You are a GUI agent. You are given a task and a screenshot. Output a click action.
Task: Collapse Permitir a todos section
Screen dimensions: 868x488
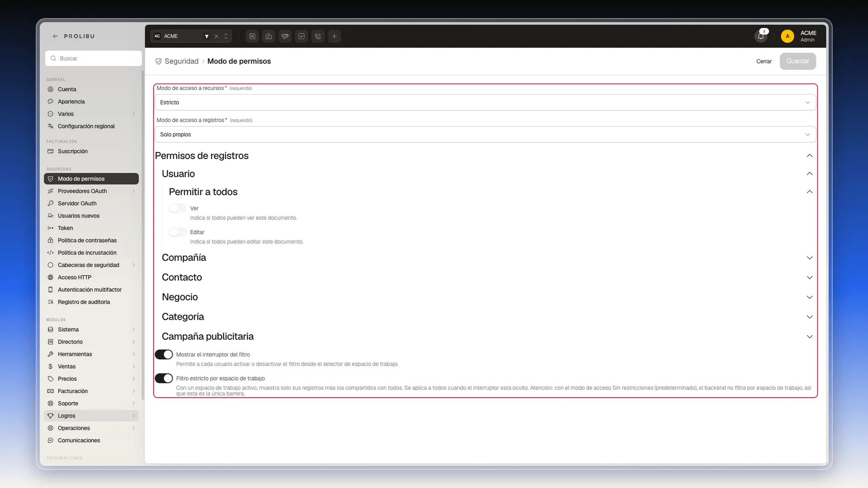click(809, 192)
